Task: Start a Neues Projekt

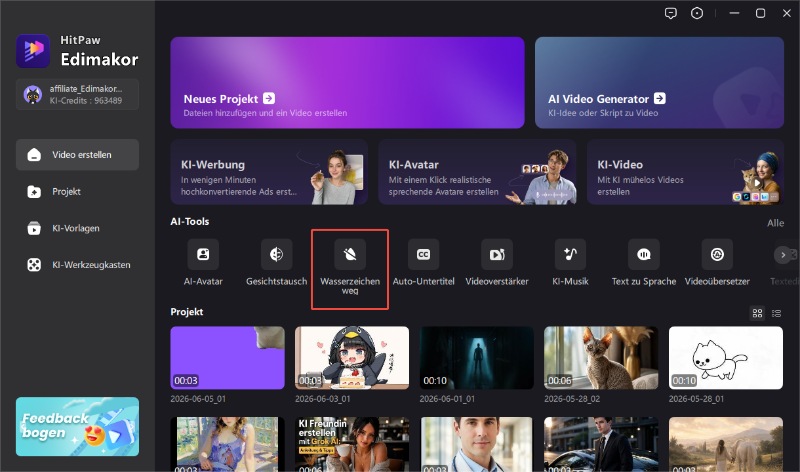Action: (347, 83)
